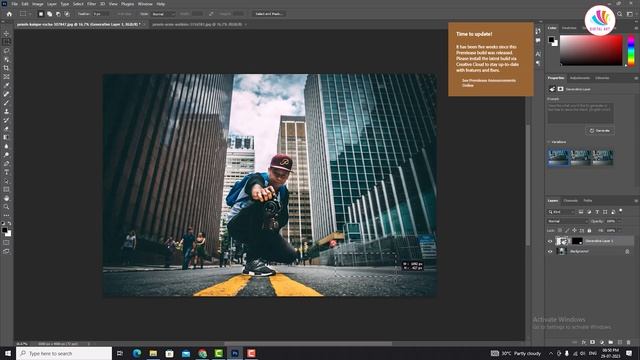Image resolution: width=640 pixels, height=360 pixels.
Task: Select the Move tool
Action: [x=6, y=33]
